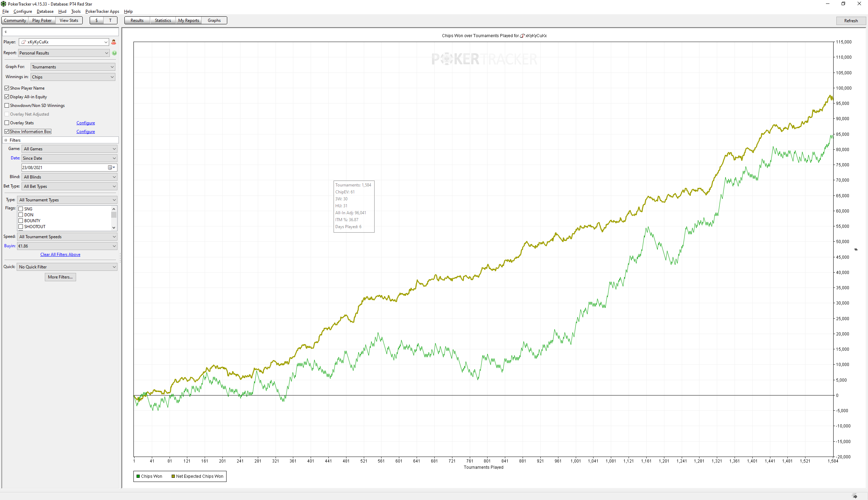Enable Showdown/Non SD Winnings checkbox
This screenshot has height=500, width=868.
click(7, 106)
